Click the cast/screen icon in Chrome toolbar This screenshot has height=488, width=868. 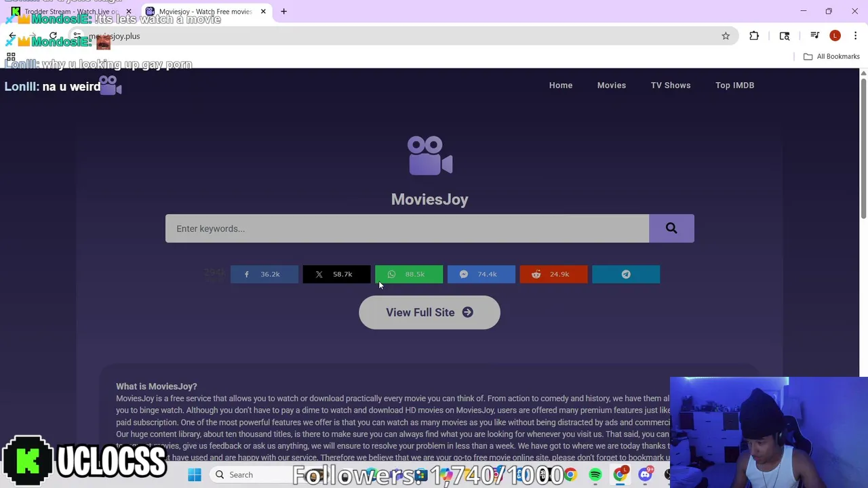785,36
